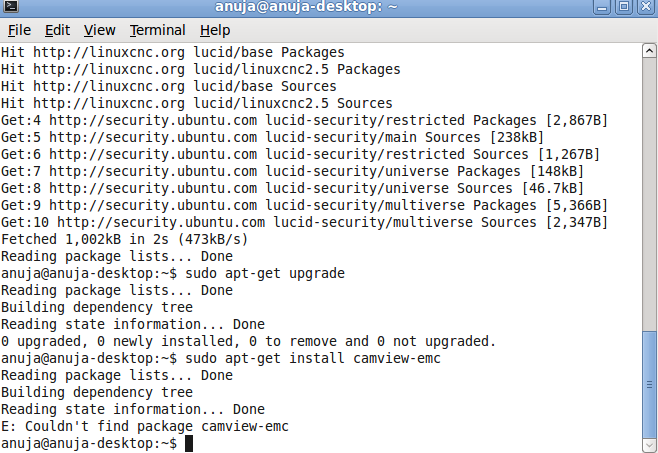Click the security.ubuntu.com URL on the Get:10 line
Viewport: 658px width, 453px height.
(x=161, y=222)
